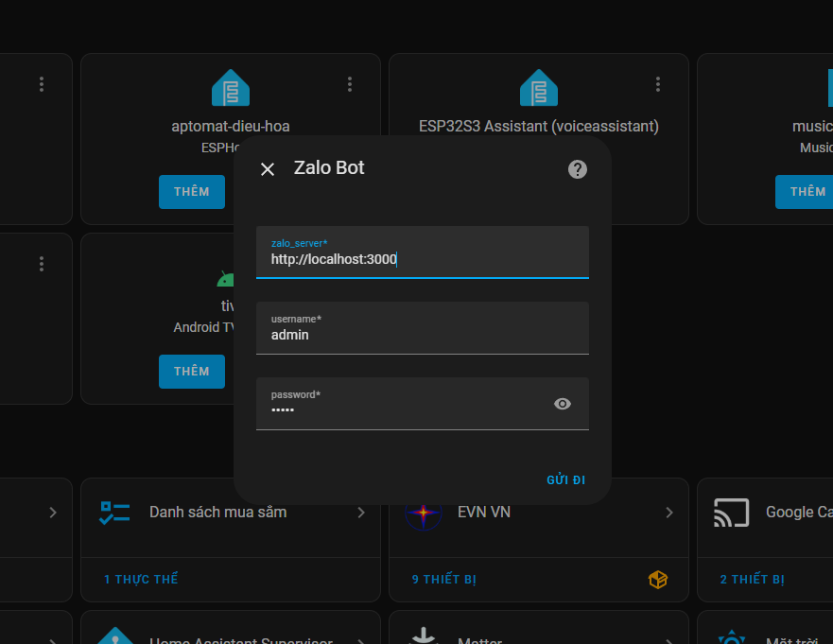Click ESPHome icon on ESP32S3 Assistant card

(x=539, y=88)
